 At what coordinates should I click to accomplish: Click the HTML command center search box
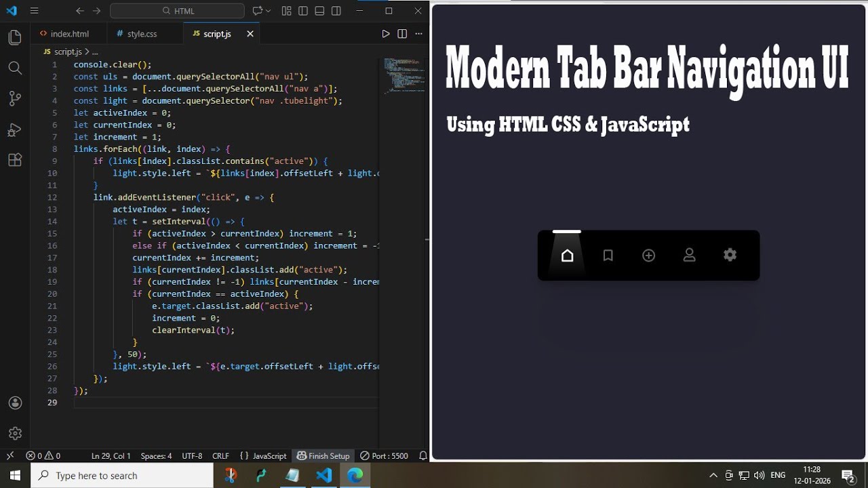(x=177, y=11)
